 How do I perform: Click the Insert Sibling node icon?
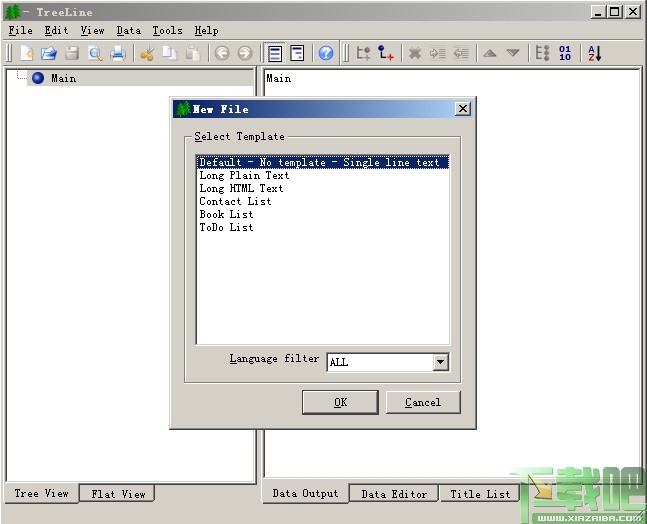(363, 53)
